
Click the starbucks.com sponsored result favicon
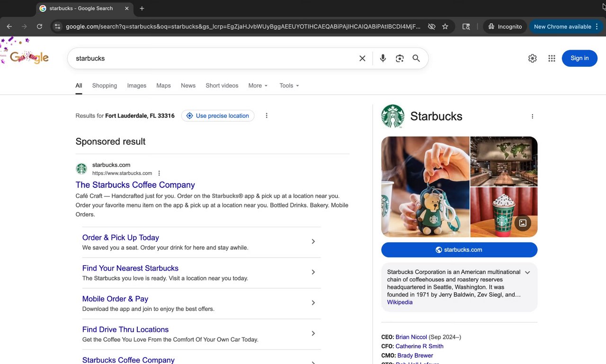[x=81, y=169]
